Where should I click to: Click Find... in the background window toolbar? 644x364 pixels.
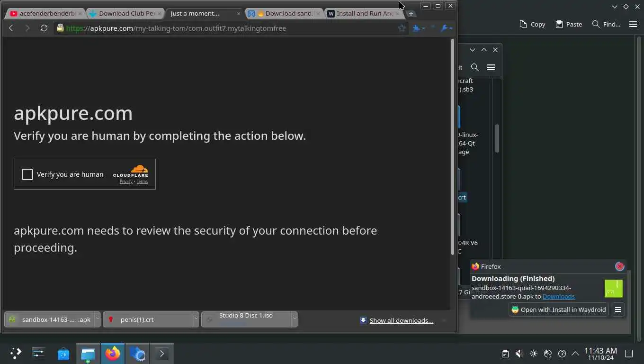click(x=606, y=24)
